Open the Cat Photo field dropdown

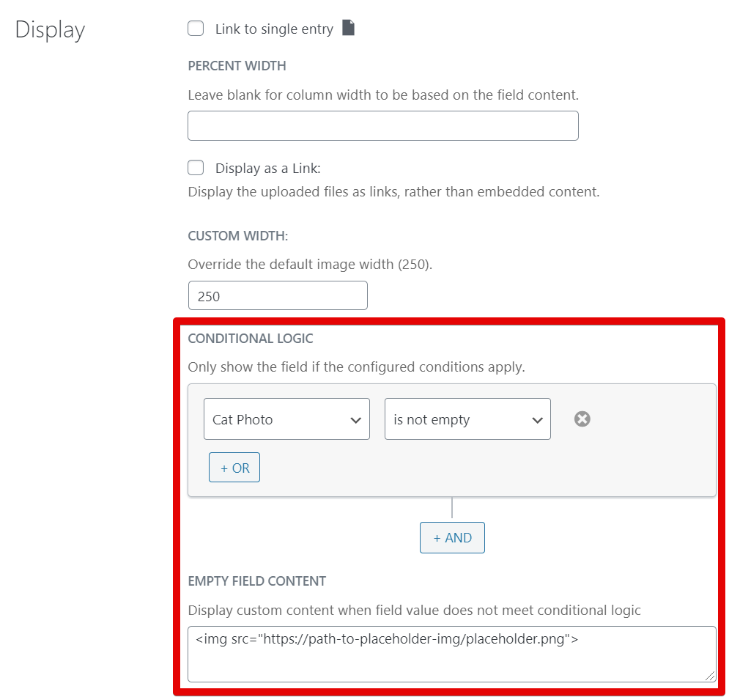click(x=286, y=419)
